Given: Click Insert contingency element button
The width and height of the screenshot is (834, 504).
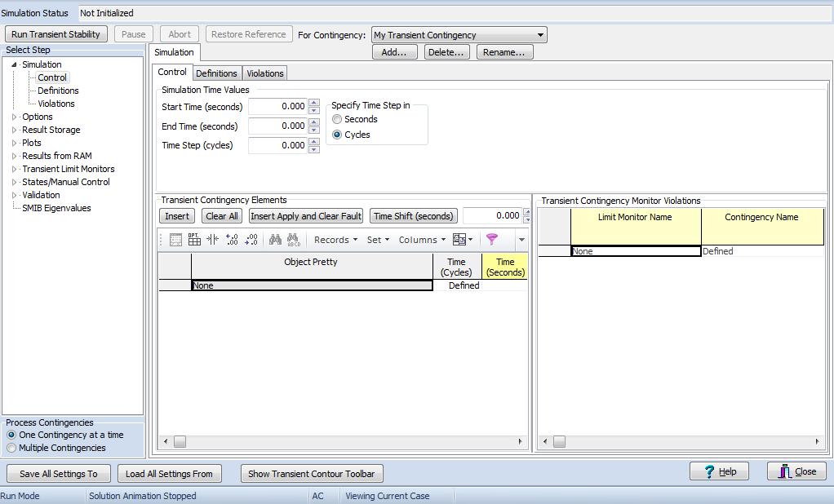Looking at the screenshot, I should [177, 216].
